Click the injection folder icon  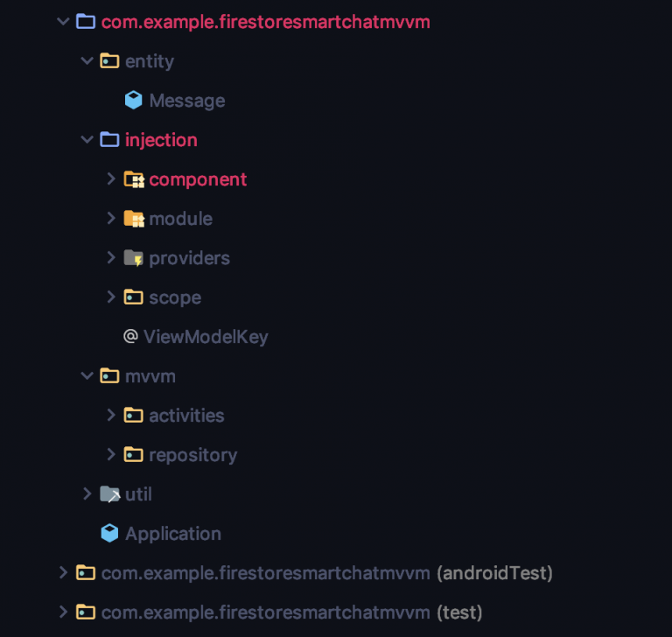coord(109,139)
